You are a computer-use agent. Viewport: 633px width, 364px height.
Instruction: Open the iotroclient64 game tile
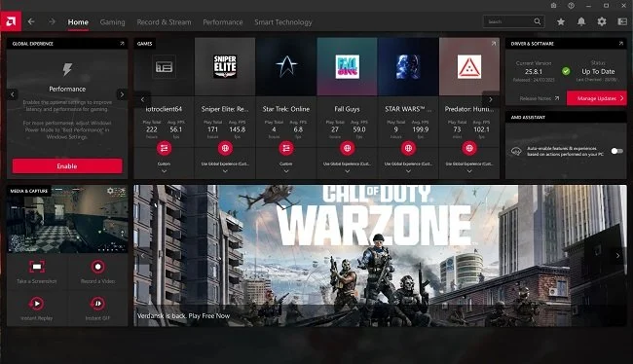tap(164, 67)
